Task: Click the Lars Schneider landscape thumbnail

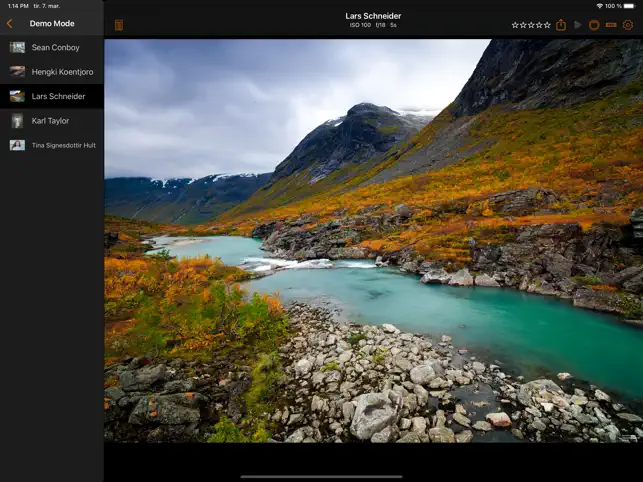Action: pos(17,96)
